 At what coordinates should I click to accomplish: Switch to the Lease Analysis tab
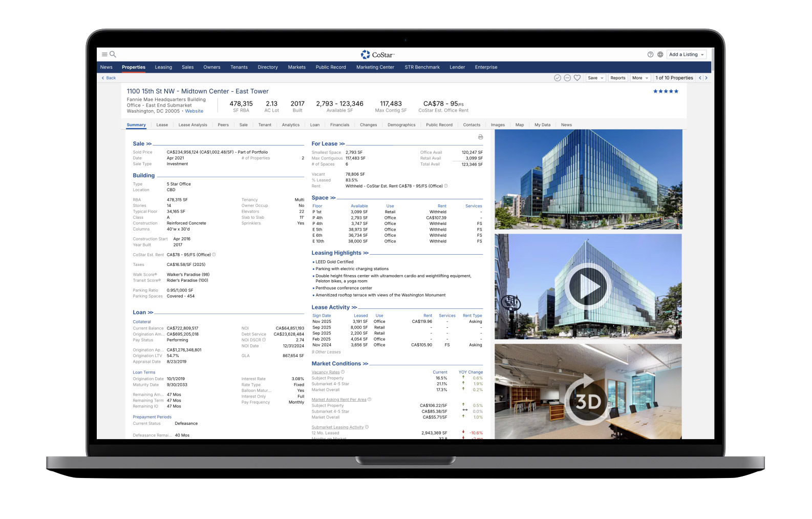coord(193,125)
